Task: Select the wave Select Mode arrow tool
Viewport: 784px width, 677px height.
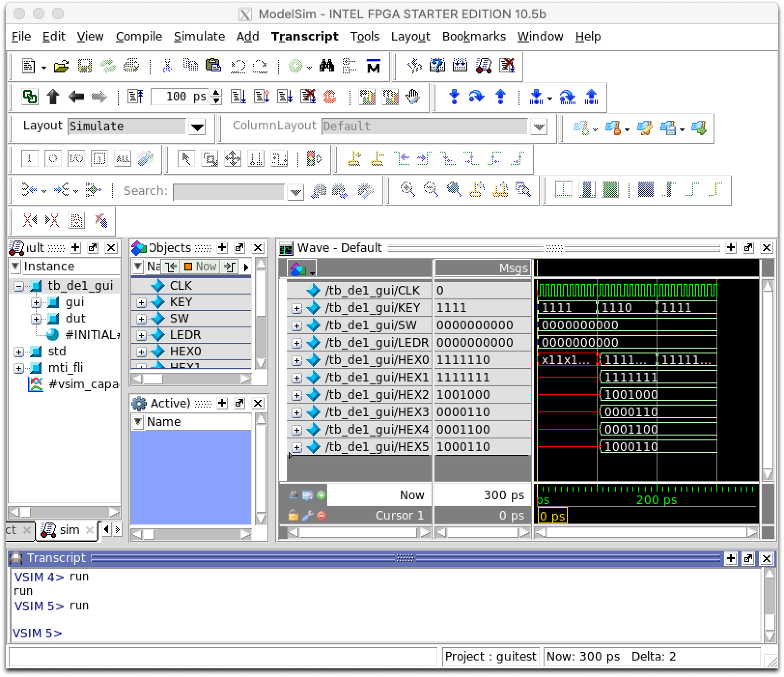Action: [186, 159]
